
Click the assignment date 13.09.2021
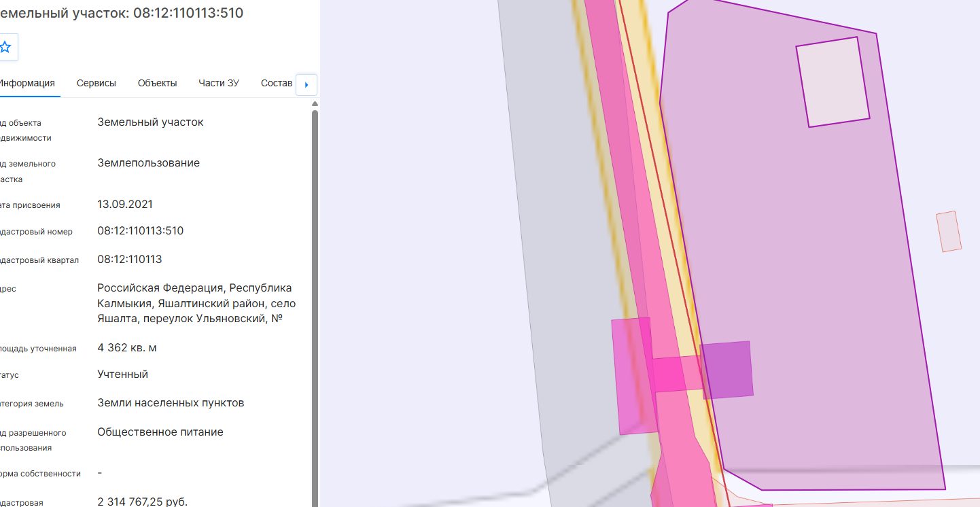point(125,205)
